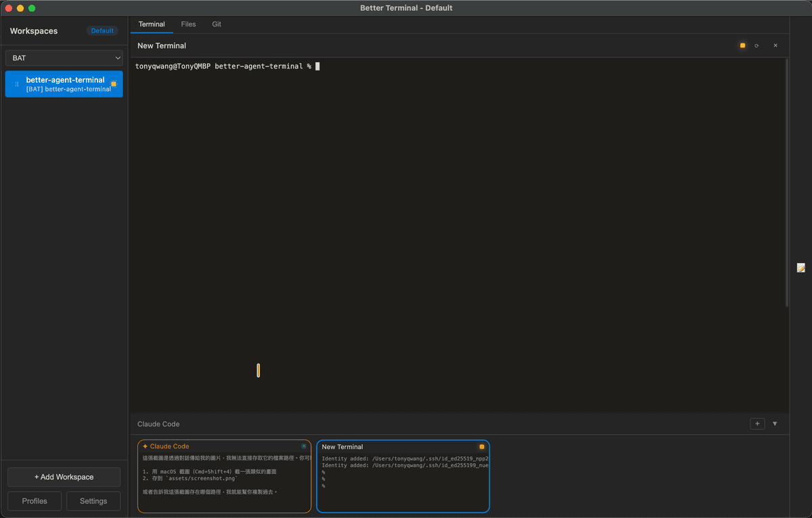Click the "Workspaces" sidebar heading
The image size is (812, 518).
[x=34, y=31]
